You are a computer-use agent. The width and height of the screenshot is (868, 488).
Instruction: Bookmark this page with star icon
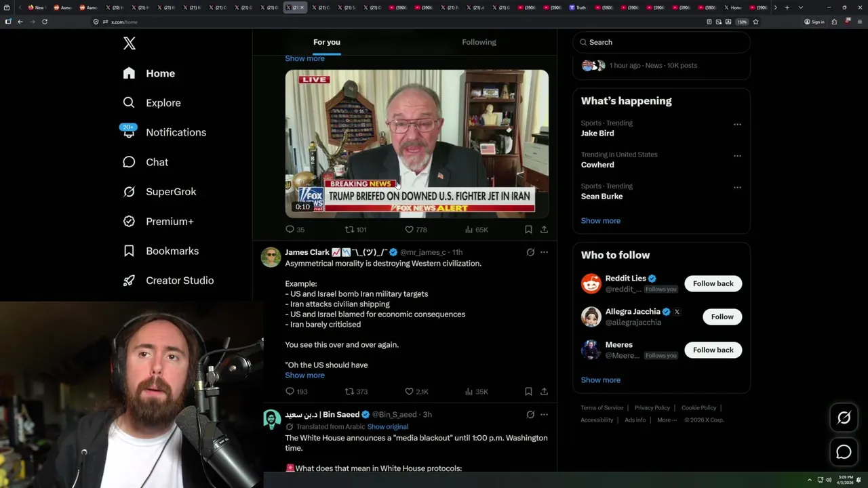click(x=755, y=22)
